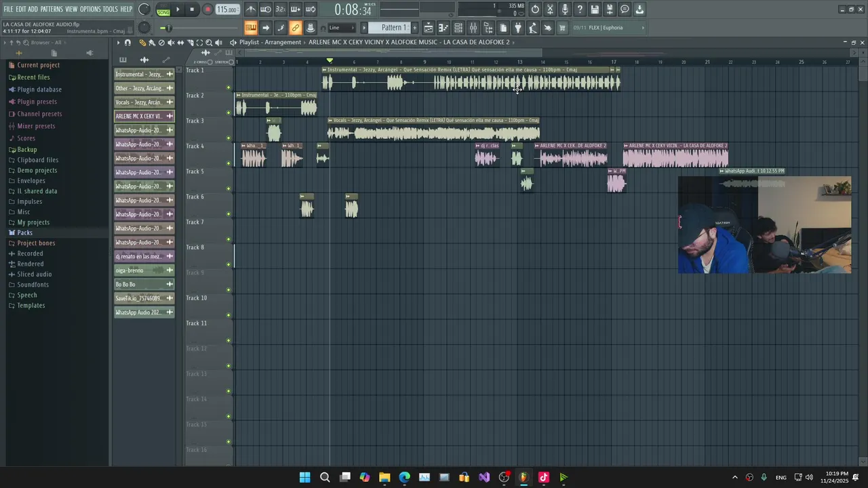The width and height of the screenshot is (868, 488).
Task: Toggle the STRETCH checkbox
Action: coord(231,62)
